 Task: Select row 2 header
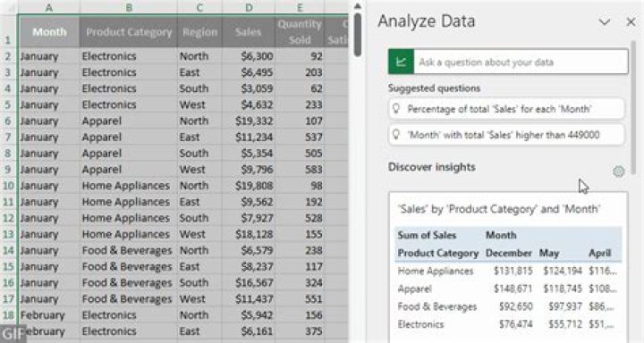[x=9, y=55]
